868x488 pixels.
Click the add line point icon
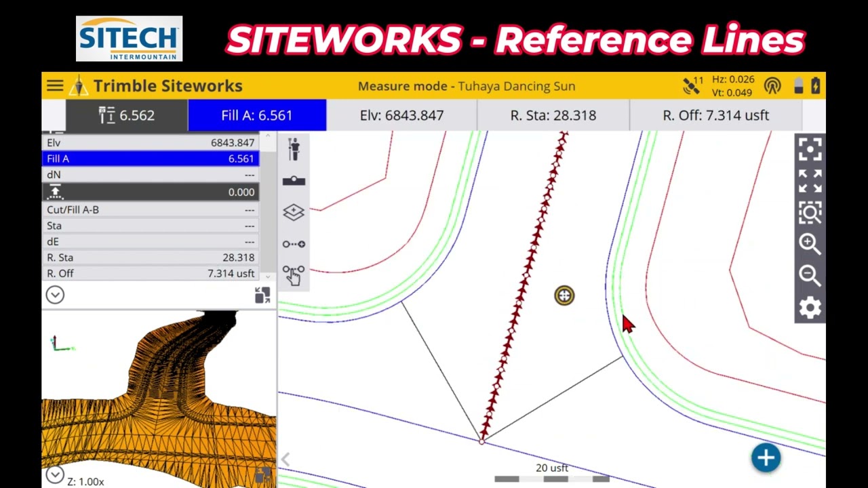coord(294,244)
